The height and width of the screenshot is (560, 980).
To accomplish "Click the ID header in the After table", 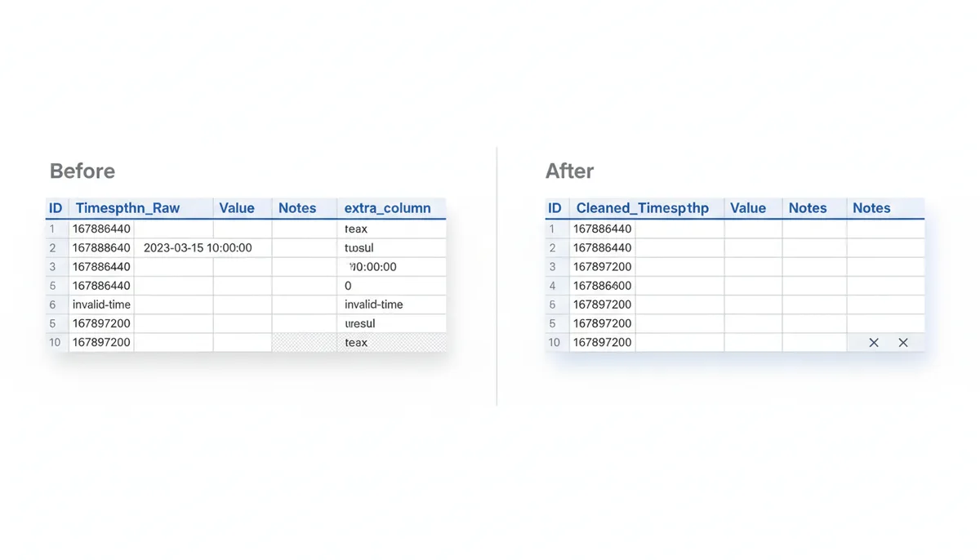I will [x=555, y=208].
